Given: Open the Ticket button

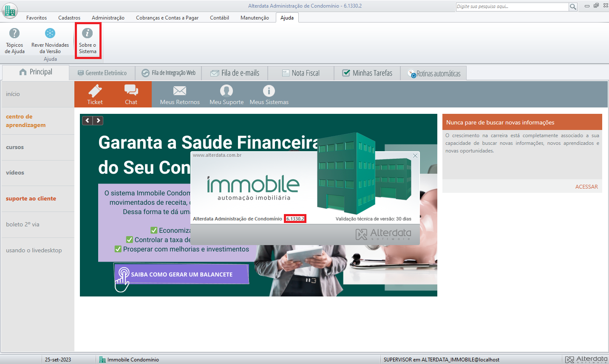Looking at the screenshot, I should click(x=95, y=94).
